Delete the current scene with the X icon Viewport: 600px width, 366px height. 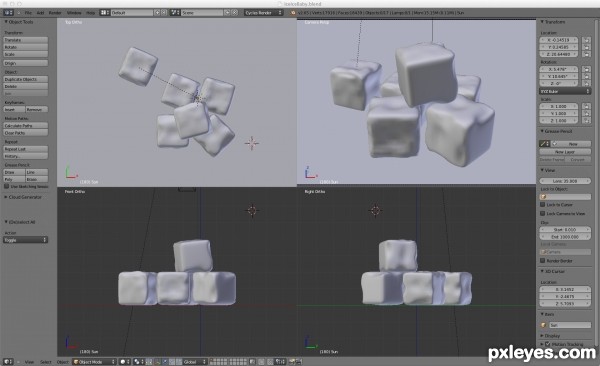point(235,13)
